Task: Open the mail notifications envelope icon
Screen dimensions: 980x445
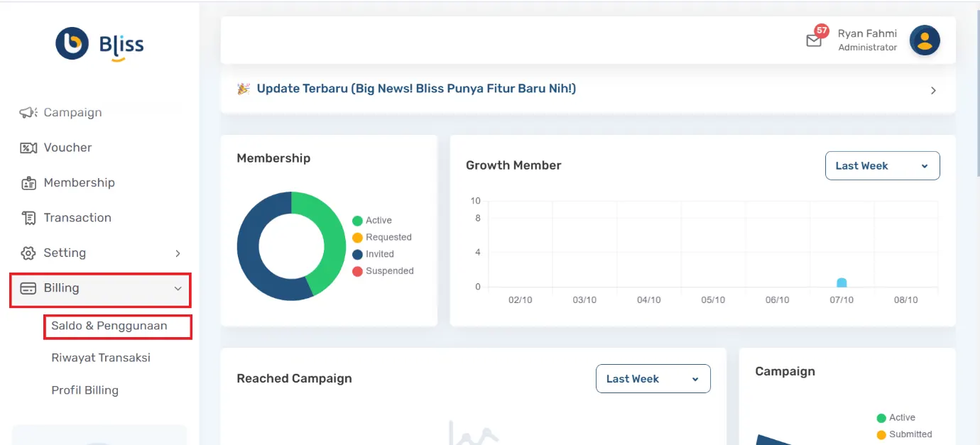Action: (814, 40)
